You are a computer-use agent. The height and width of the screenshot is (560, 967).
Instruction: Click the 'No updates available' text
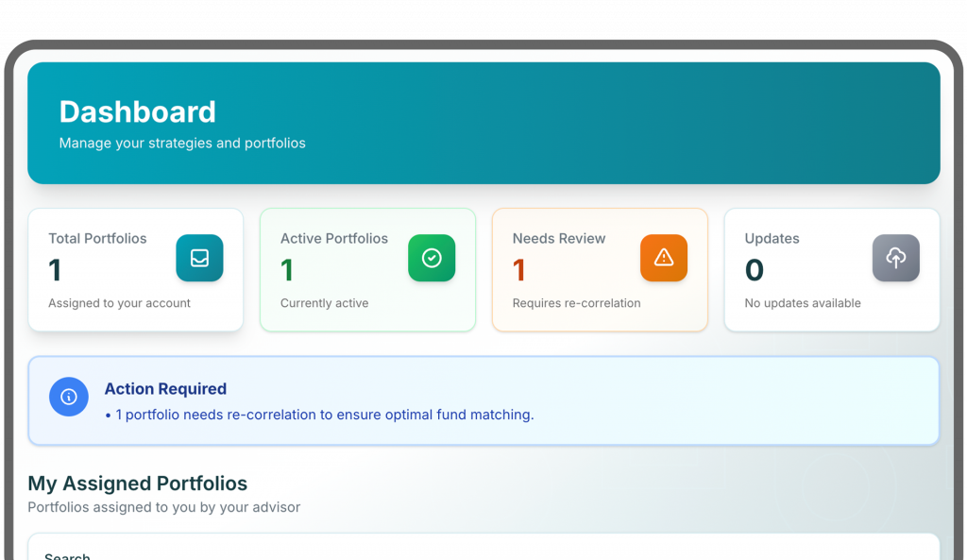tap(803, 303)
